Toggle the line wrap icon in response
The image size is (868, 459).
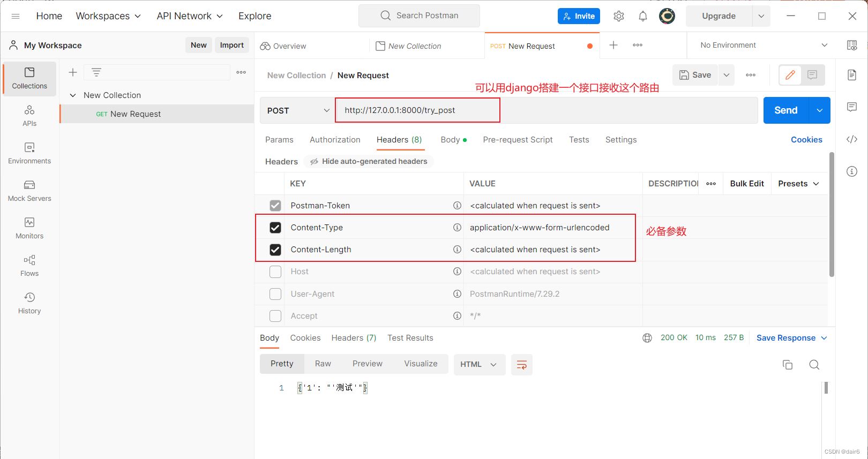point(521,365)
